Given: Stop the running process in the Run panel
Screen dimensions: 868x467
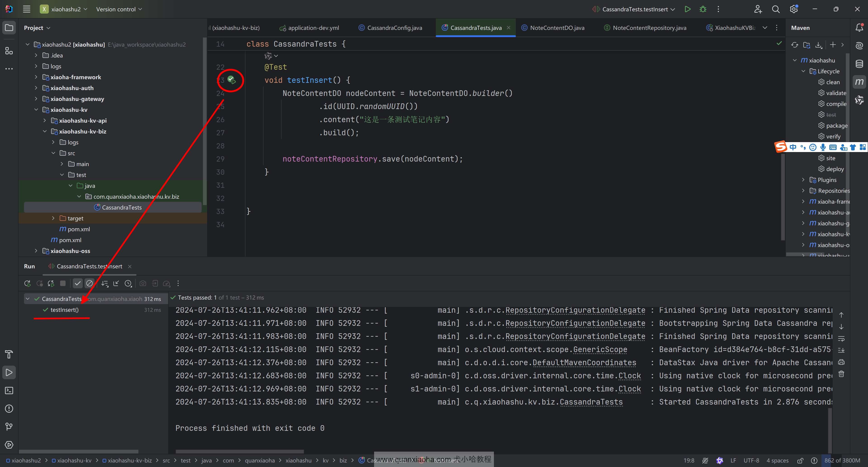Looking at the screenshot, I should pos(63,284).
